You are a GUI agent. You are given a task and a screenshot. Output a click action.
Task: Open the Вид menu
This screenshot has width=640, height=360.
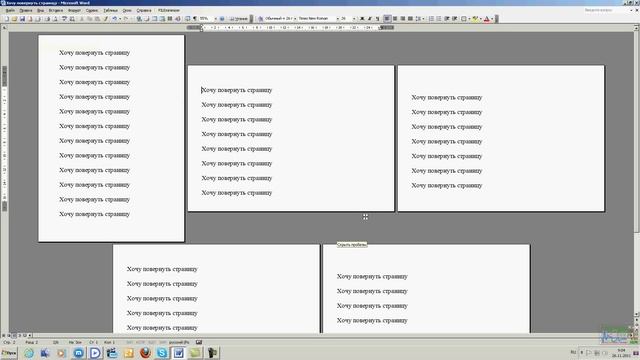pos(40,10)
